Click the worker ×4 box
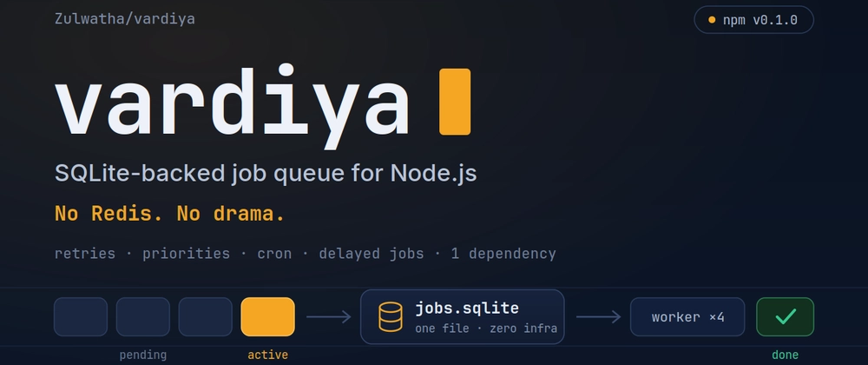This screenshot has height=365, width=868. (x=687, y=317)
